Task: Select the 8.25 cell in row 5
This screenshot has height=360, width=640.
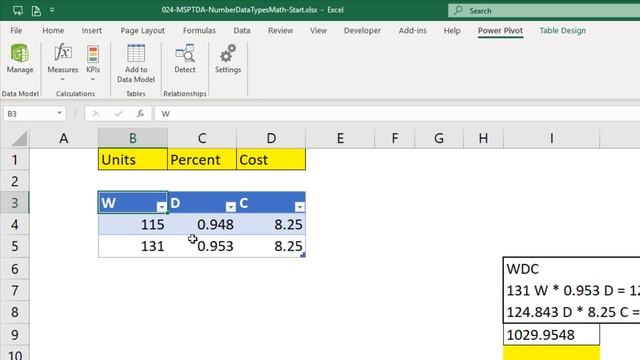Action: 271,246
